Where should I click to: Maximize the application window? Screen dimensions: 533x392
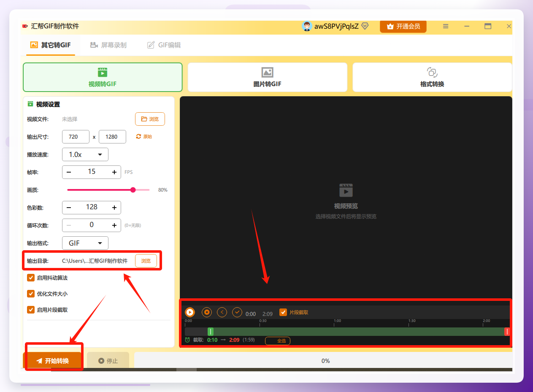pos(488,26)
